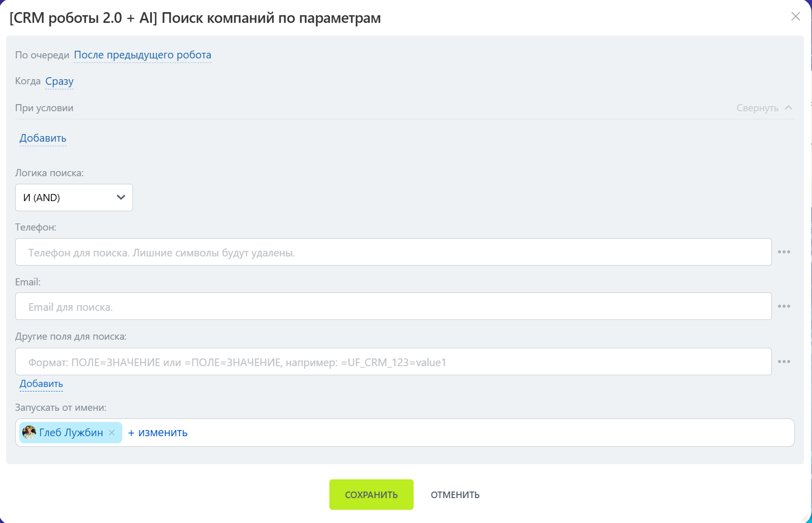Remove Глеб Лужбин from the run-as user field
Image resolution: width=812 pixels, height=523 pixels.
tap(112, 433)
